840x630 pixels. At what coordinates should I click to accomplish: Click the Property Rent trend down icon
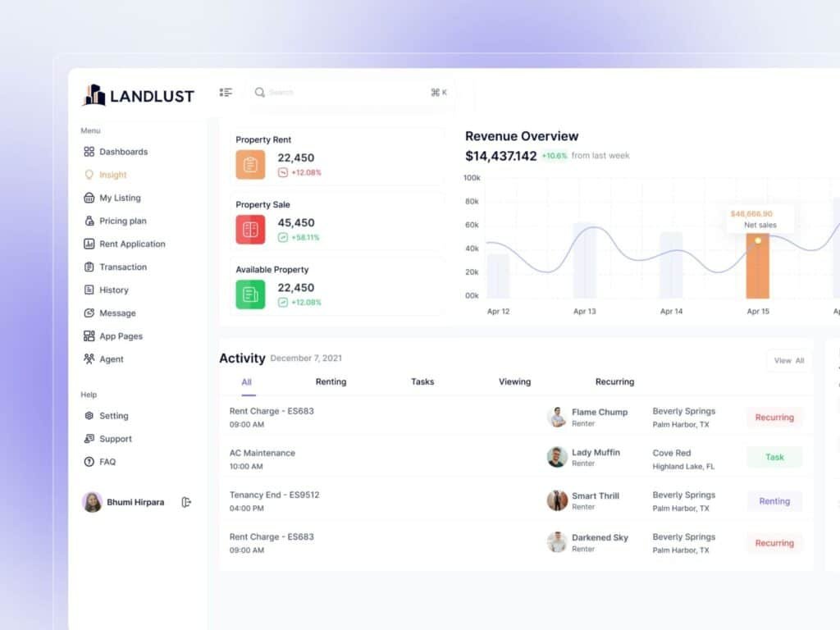click(x=283, y=172)
